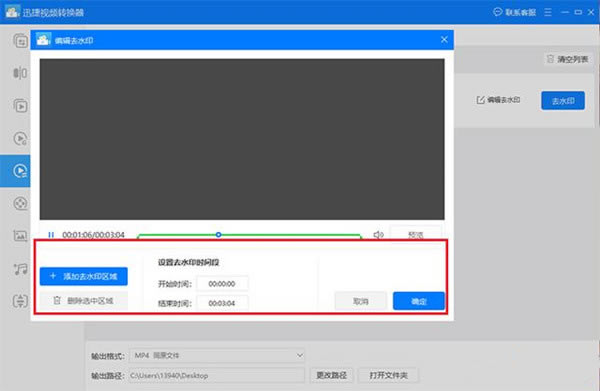600x391 pixels.
Task: Click the 迅捷视频转换器 app logo icon
Action: pos(12,11)
